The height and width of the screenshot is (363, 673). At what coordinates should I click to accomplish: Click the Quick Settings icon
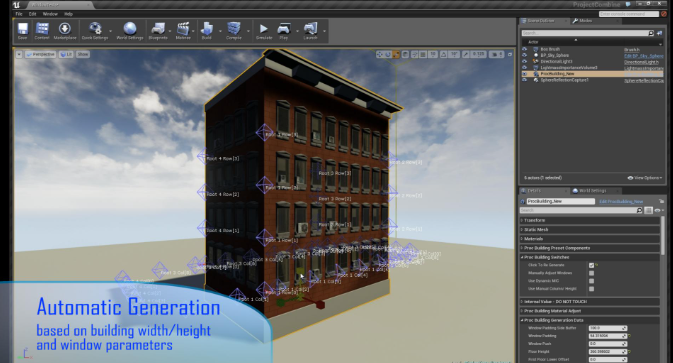tap(95, 29)
